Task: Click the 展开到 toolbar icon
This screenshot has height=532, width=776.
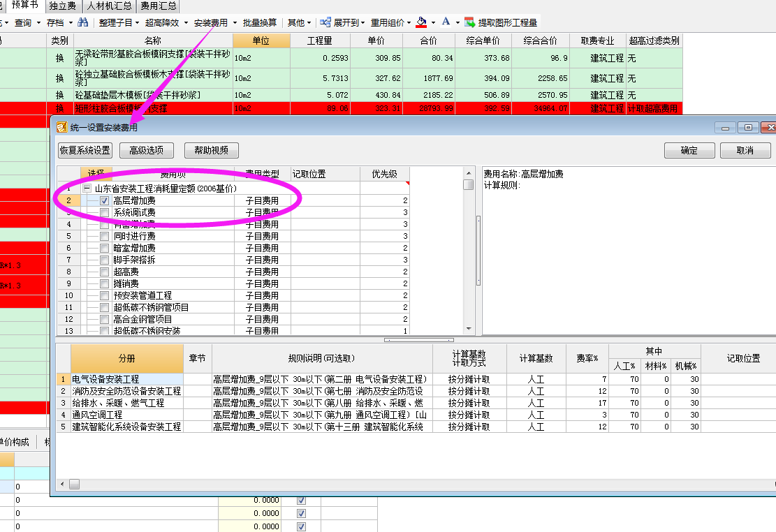Action: [345, 22]
